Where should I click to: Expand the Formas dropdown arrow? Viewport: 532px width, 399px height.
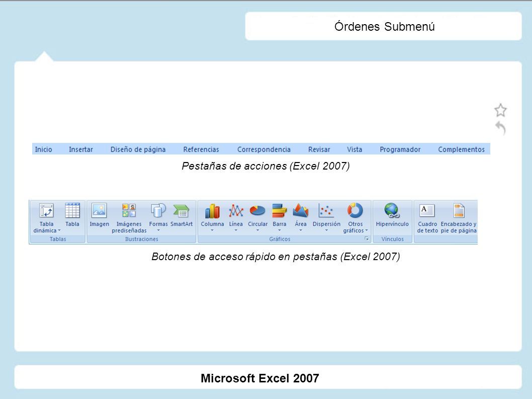(158, 230)
